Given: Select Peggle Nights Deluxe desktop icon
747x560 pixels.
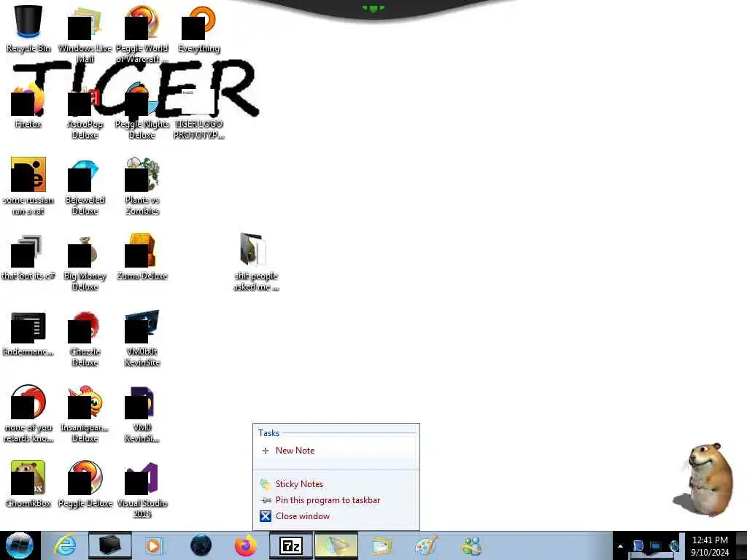Looking at the screenshot, I should (142, 111).
